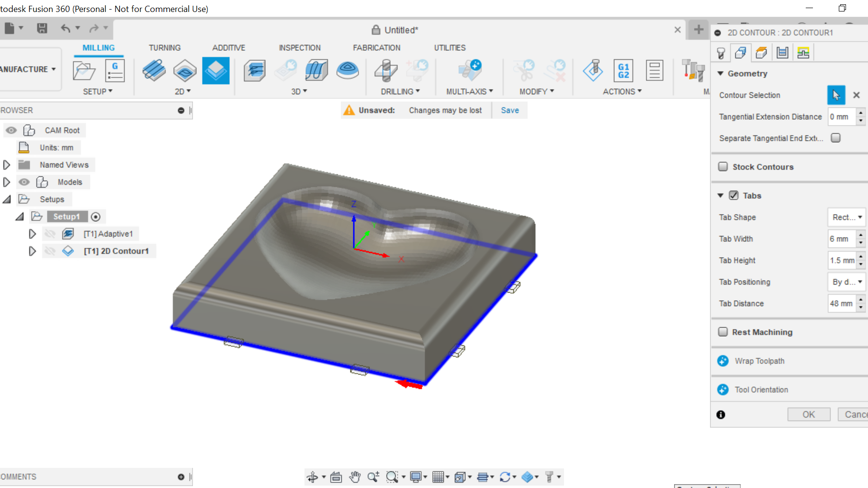Choose the 3D Parallel toolpath icon
This screenshot has width=868, height=488.
316,71
